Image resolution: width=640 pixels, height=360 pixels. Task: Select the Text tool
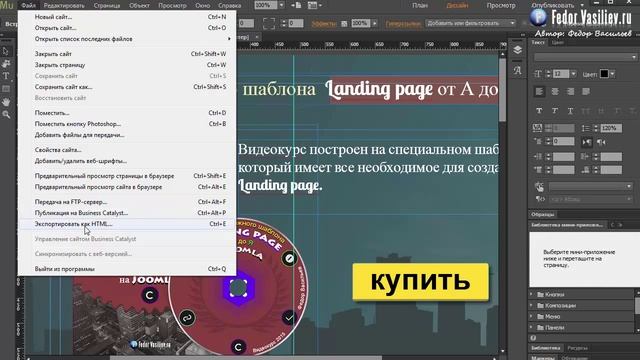[x=6, y=76]
